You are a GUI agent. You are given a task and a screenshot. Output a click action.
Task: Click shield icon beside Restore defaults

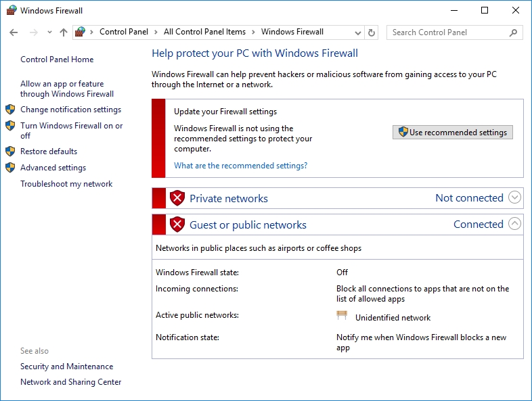tap(10, 151)
